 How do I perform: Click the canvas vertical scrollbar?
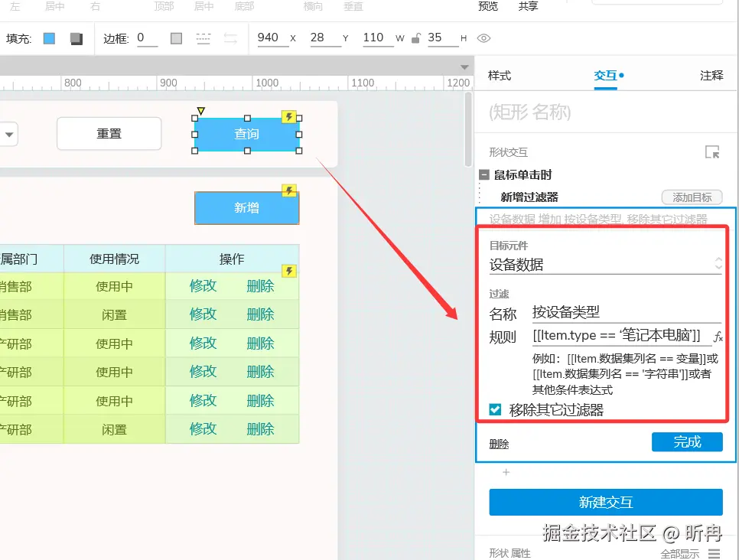click(x=468, y=129)
